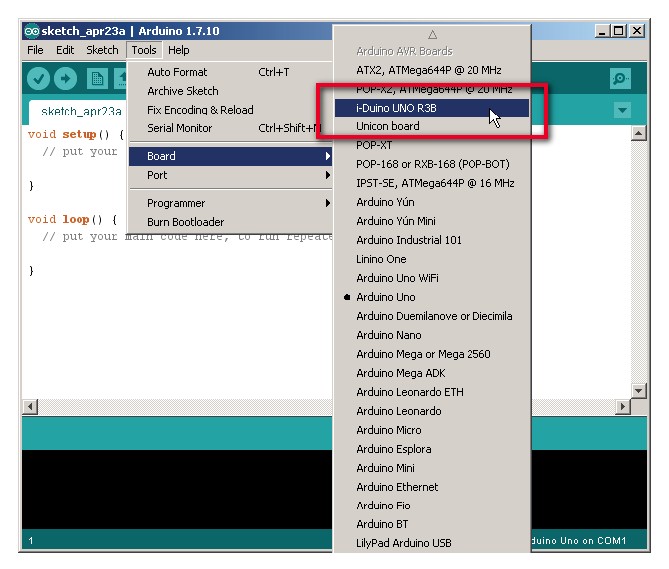Select Archive Sketch menu entry

pyautogui.click(x=230, y=91)
